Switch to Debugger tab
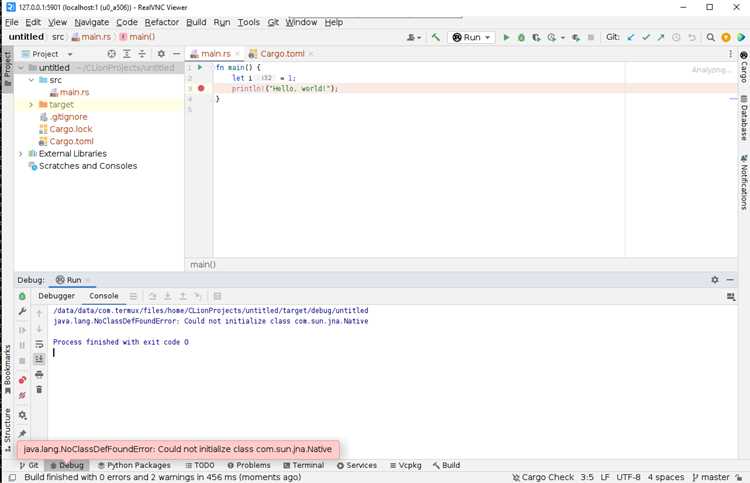Image resolution: width=750 pixels, height=483 pixels. pos(56,296)
